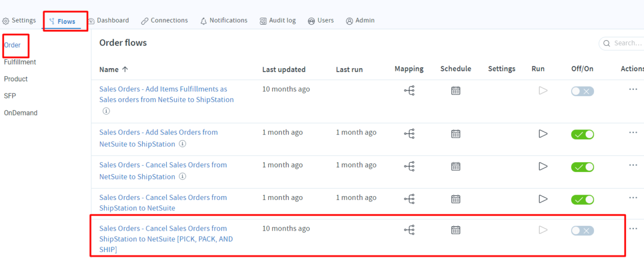Open Add Sales Orders from NetSuite flow
Image resolution: width=644 pixels, height=258 pixels.
(158, 138)
